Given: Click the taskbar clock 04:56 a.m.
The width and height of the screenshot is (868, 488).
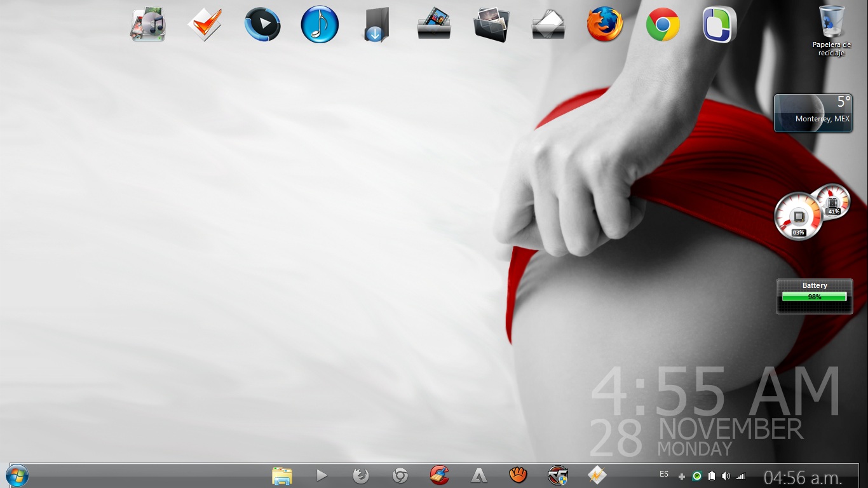Looking at the screenshot, I should [x=803, y=477].
